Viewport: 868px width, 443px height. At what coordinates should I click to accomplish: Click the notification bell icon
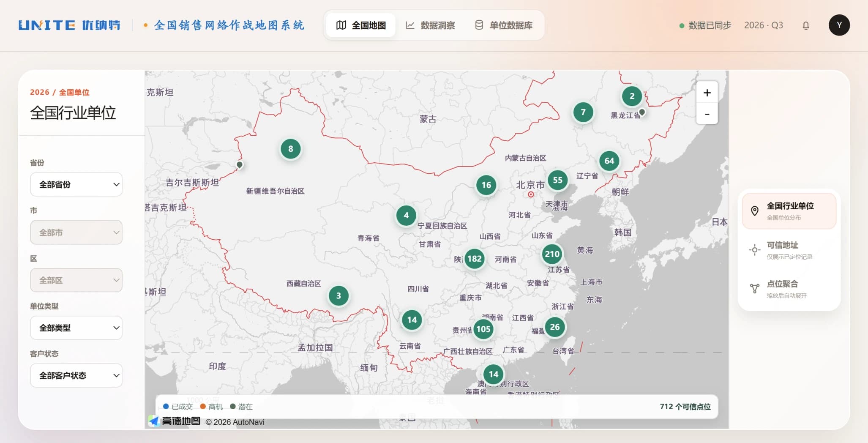click(x=806, y=25)
